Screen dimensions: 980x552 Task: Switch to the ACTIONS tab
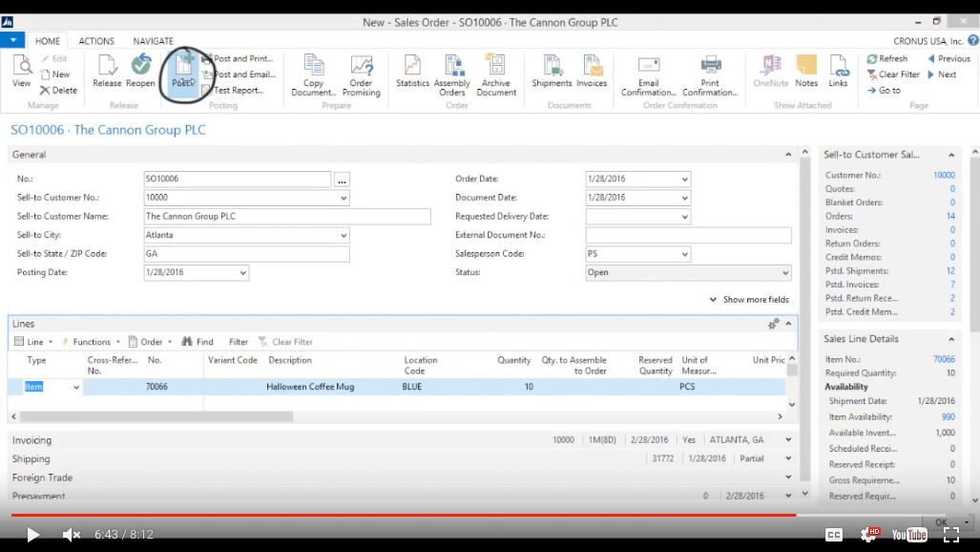(96, 41)
